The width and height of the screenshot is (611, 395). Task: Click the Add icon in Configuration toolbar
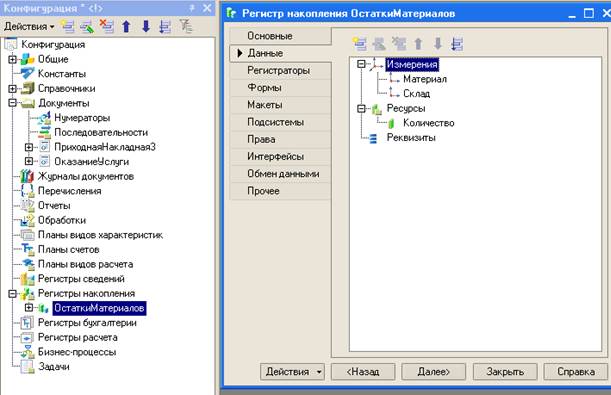click(x=68, y=26)
